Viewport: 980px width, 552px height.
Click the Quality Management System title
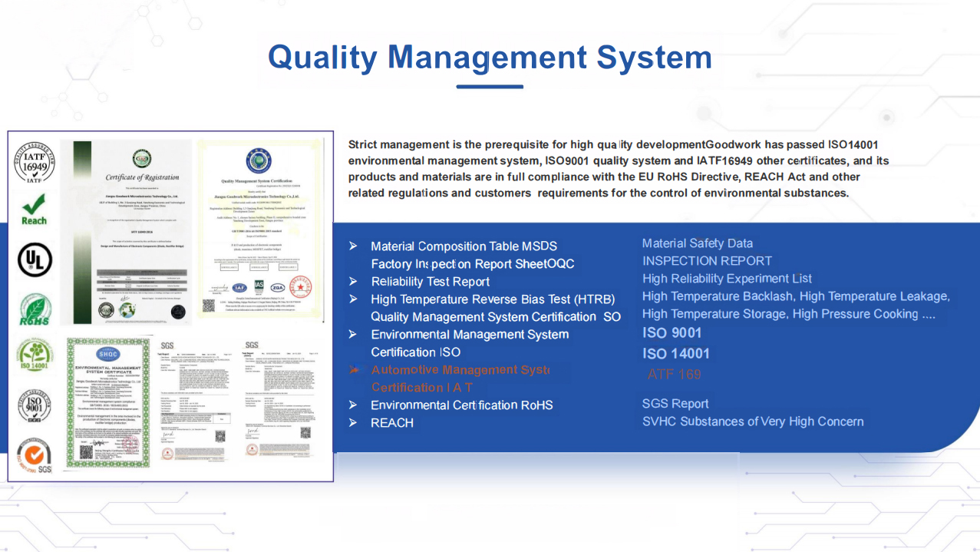click(490, 58)
